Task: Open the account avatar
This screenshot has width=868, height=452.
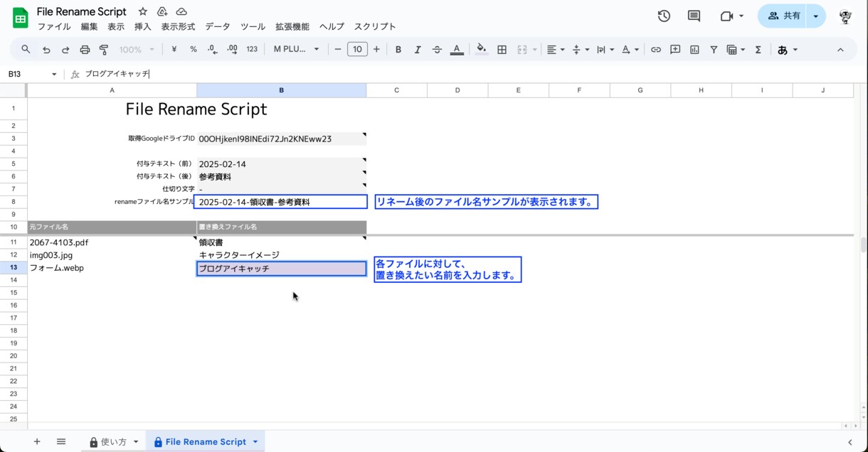Action: (845, 16)
